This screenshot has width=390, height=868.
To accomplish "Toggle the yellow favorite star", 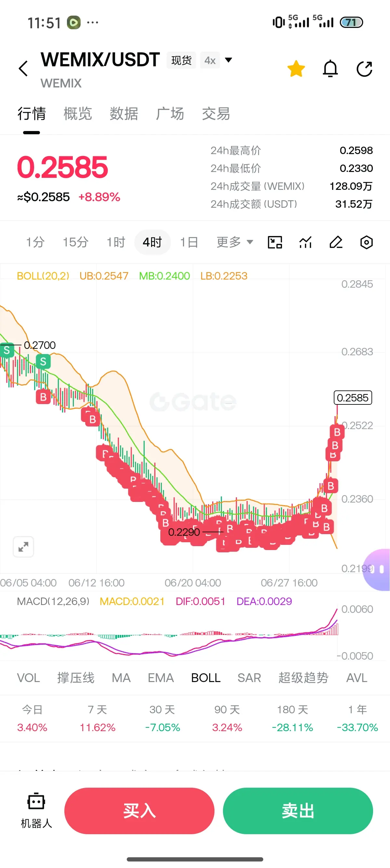I will [x=296, y=69].
